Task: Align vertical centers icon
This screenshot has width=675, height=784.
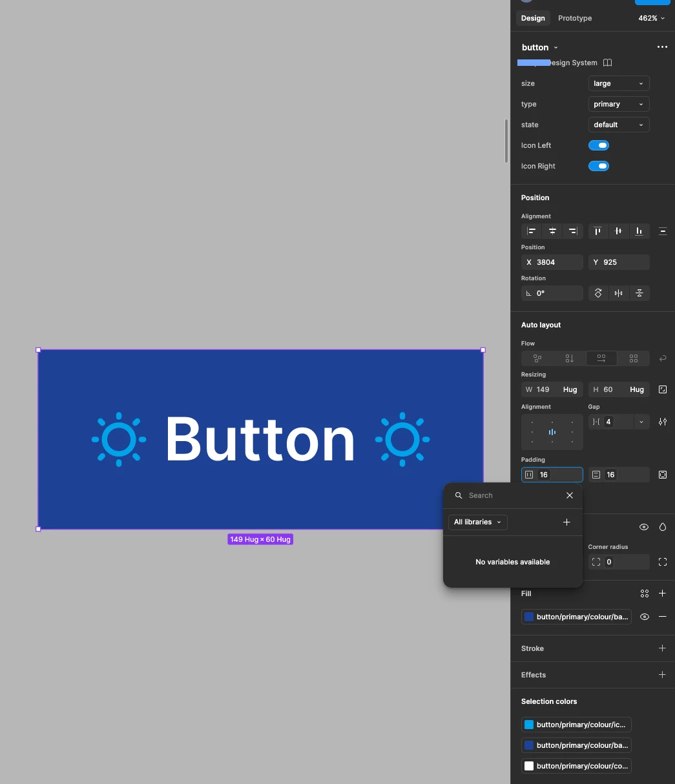Action: 619,231
